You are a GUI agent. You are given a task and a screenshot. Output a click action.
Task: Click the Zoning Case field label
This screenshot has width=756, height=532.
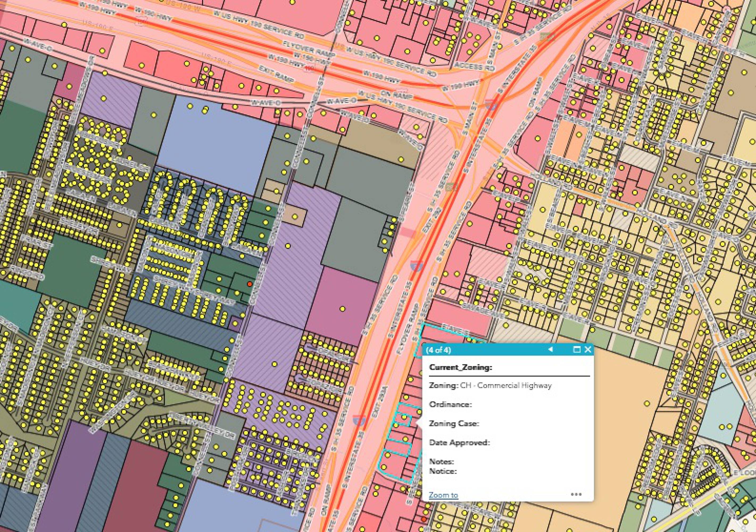[x=454, y=423]
